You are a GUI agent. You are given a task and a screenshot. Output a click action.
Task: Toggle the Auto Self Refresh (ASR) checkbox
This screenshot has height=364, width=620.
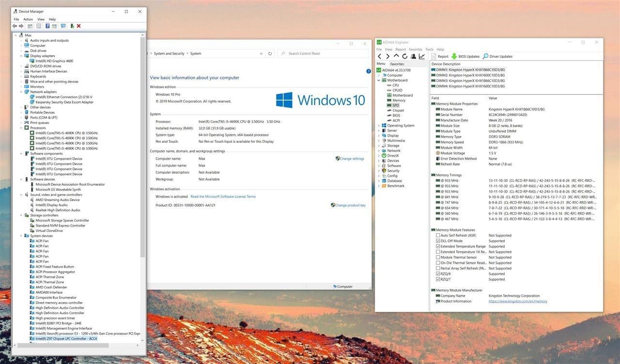(438, 235)
